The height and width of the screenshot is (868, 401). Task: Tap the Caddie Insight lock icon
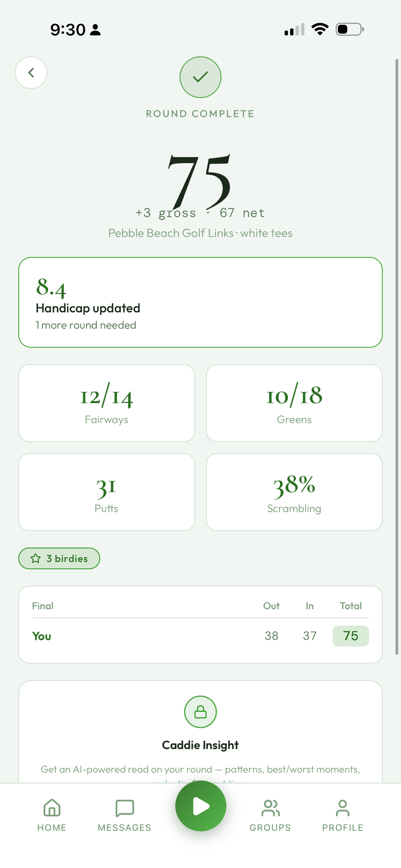(x=200, y=712)
